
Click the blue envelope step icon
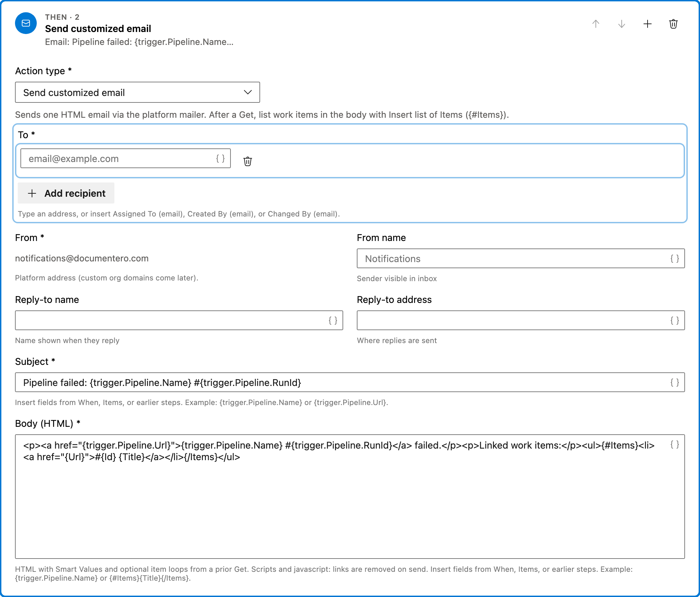pos(26,23)
